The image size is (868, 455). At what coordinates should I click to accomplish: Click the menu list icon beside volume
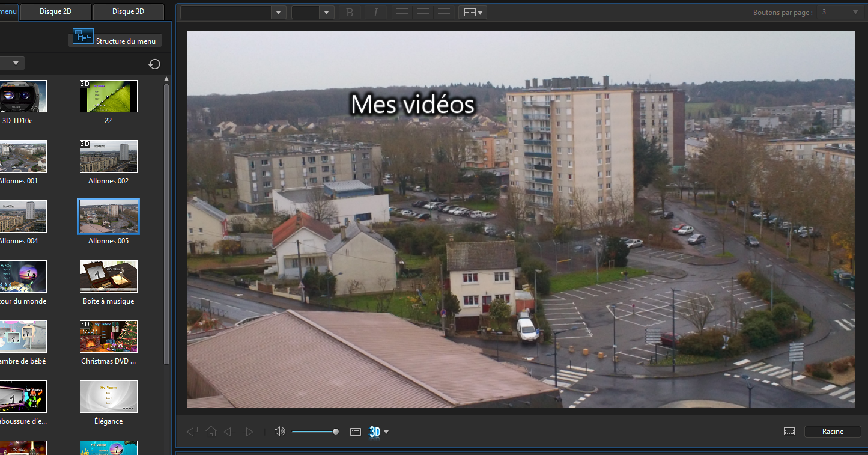click(x=356, y=432)
